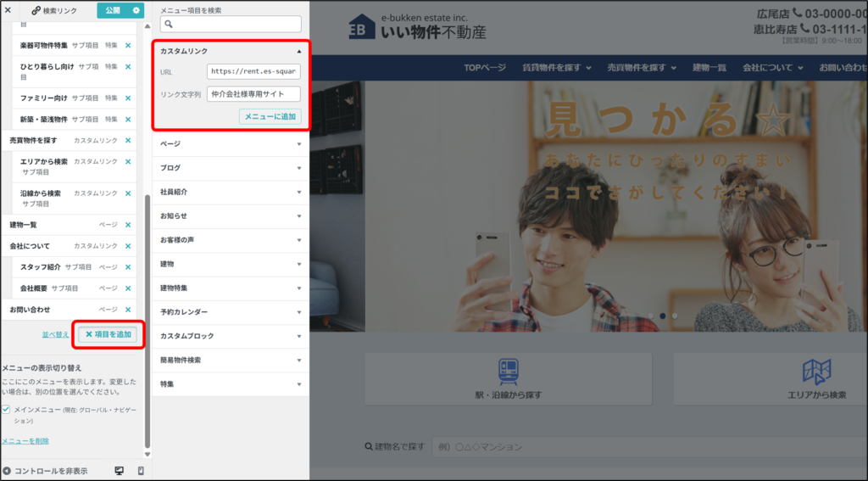This screenshot has width=868, height=481.
Task: Click the menu item search field
Action: click(231, 25)
